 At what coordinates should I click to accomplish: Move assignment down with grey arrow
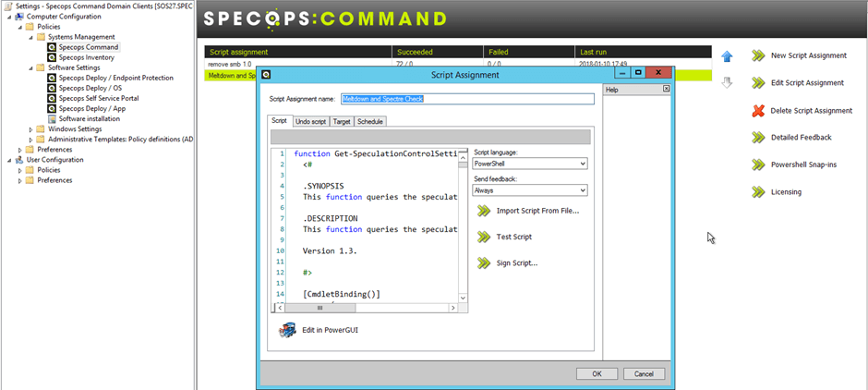point(727,83)
